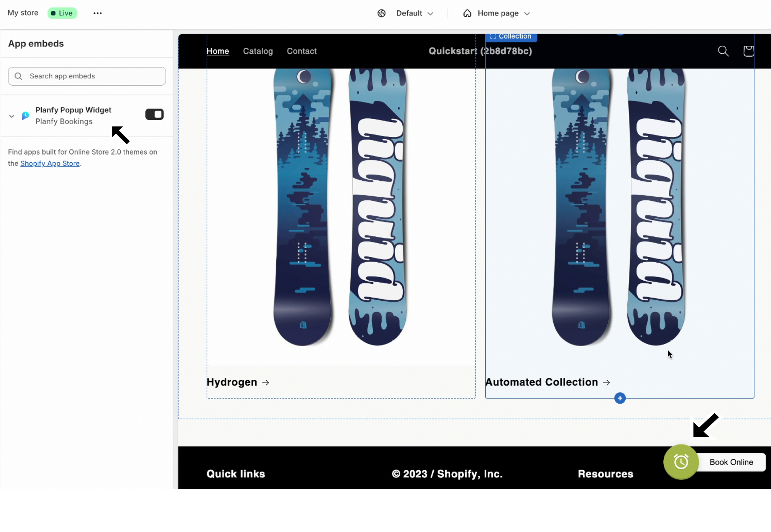Viewport: 771px width, 532px height.
Task: Open the three-dots more actions menu
Action: click(98, 13)
